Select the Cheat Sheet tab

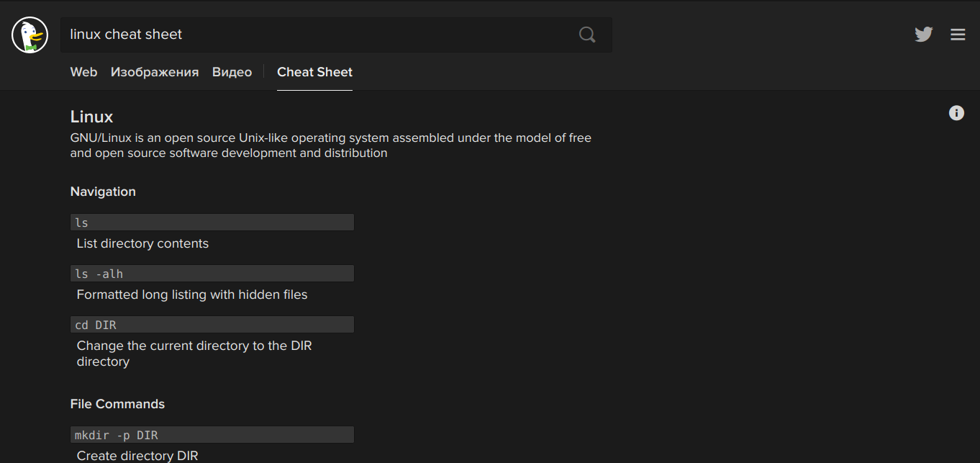[314, 72]
